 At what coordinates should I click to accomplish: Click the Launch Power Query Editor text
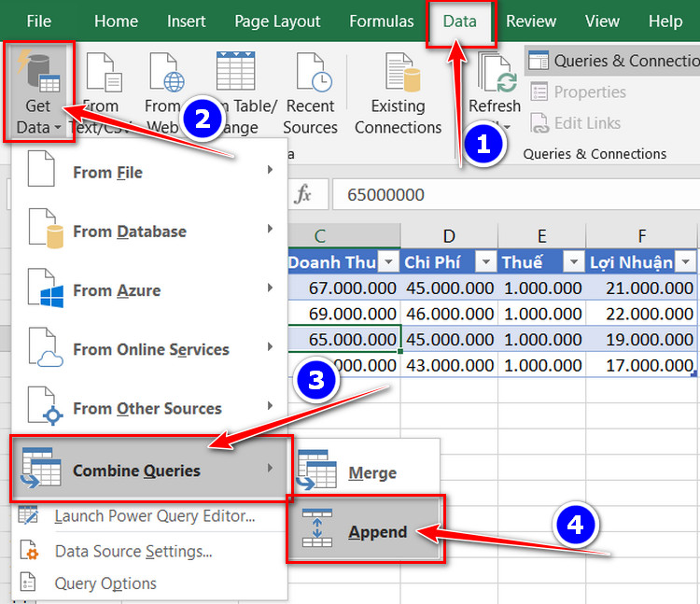coord(155,515)
